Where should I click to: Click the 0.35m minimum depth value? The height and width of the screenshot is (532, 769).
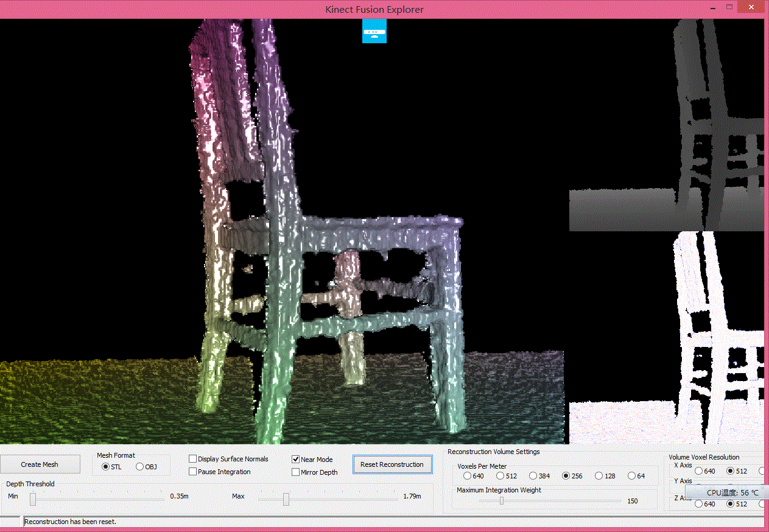click(x=179, y=496)
